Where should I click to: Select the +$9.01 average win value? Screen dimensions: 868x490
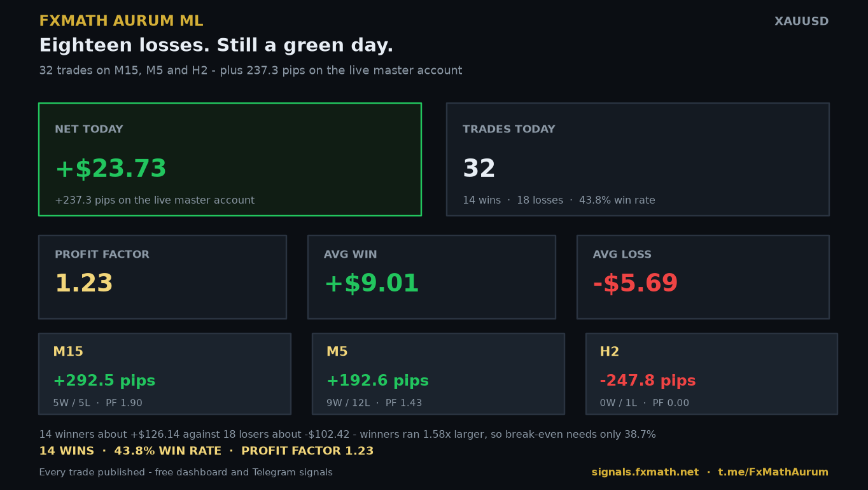[372, 284]
